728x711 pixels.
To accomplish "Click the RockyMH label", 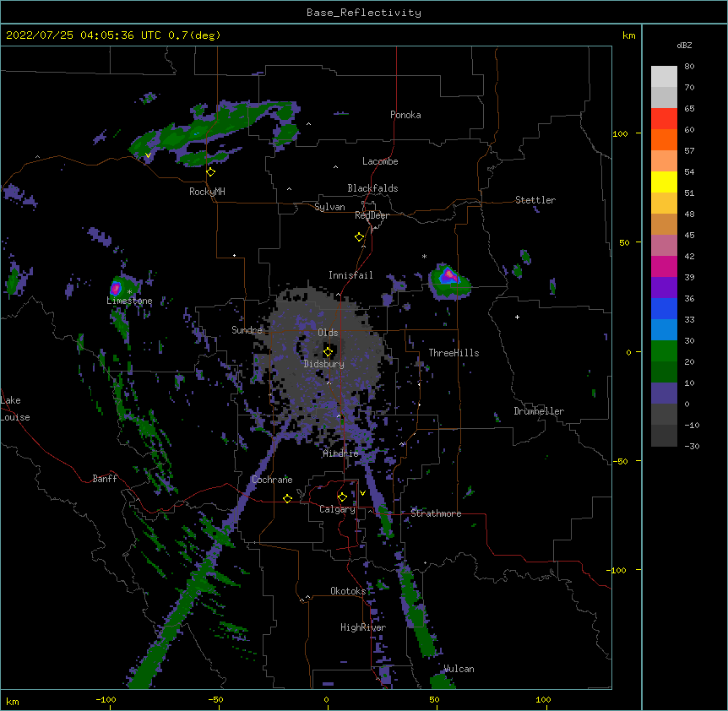I will tap(207, 192).
